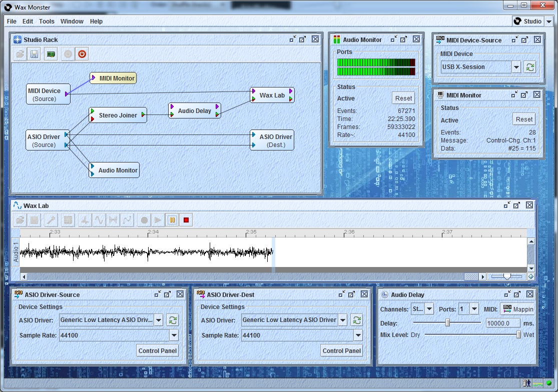Open the Tools menu
Viewport: 558px width, 392px height.
pyautogui.click(x=47, y=21)
